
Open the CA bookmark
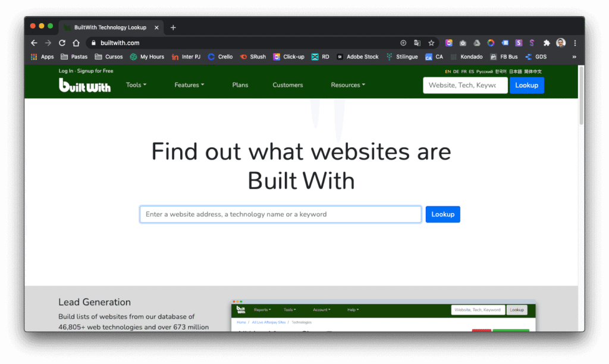click(434, 57)
